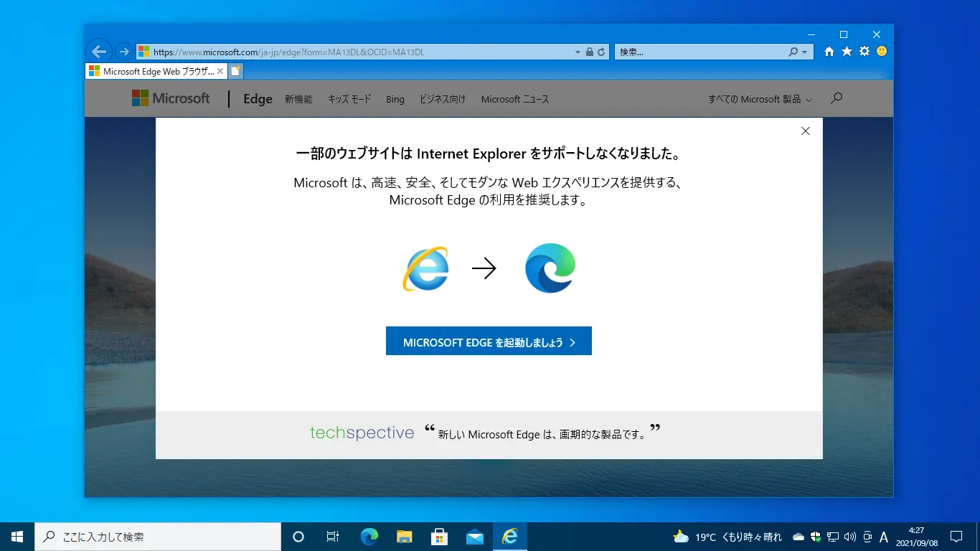980x551 pixels.
Task: Open Microsoft Store from taskbar
Action: coord(440,537)
